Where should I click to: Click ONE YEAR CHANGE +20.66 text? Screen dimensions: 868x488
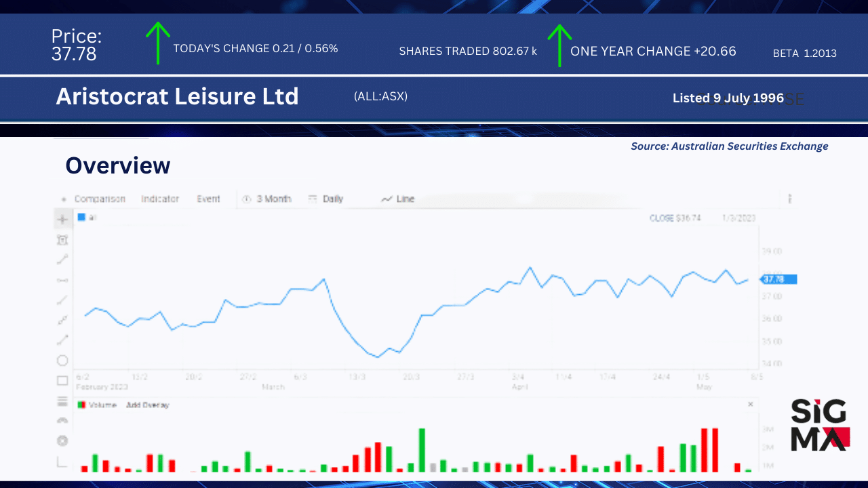(653, 51)
